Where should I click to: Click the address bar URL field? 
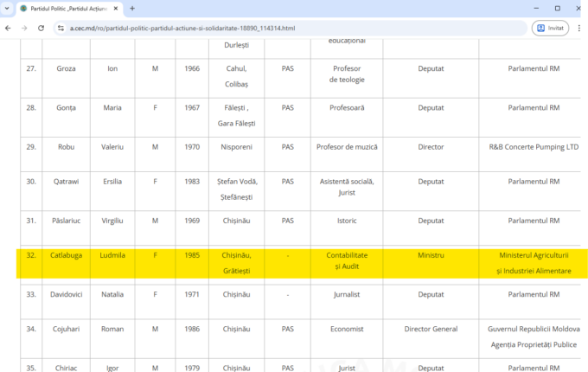259,28
